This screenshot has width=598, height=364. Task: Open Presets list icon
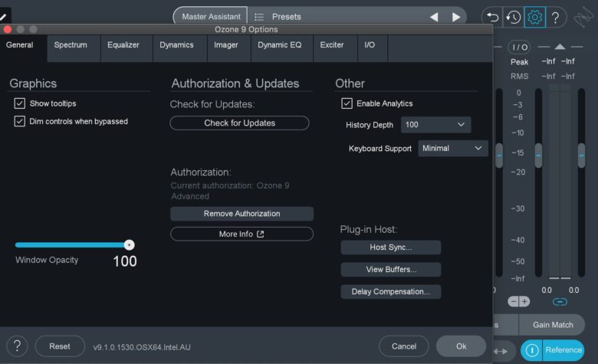click(259, 17)
